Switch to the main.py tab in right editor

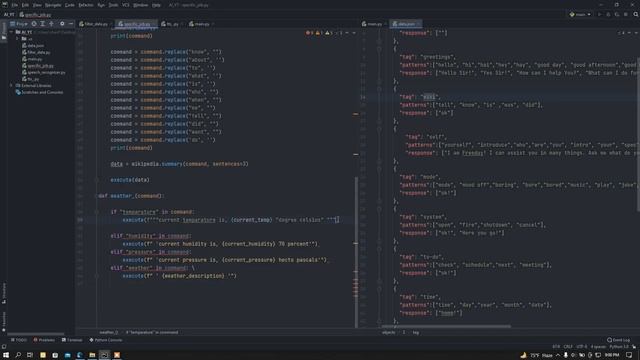coord(373,24)
